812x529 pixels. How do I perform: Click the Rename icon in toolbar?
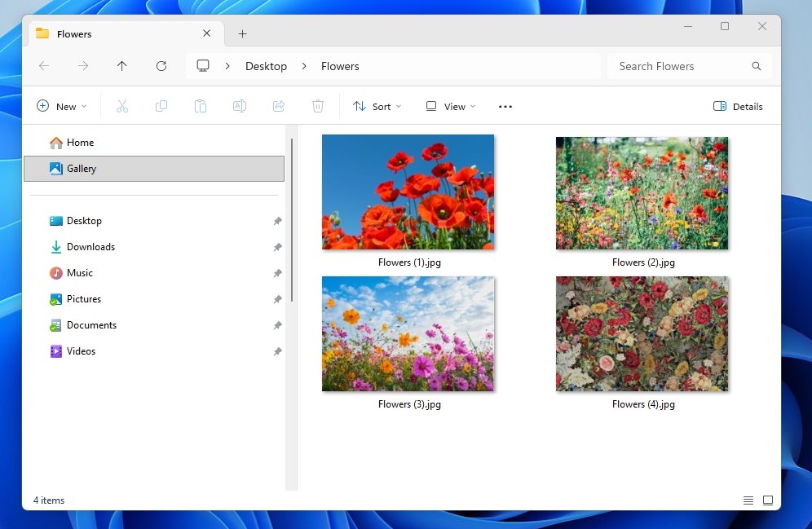pos(240,106)
